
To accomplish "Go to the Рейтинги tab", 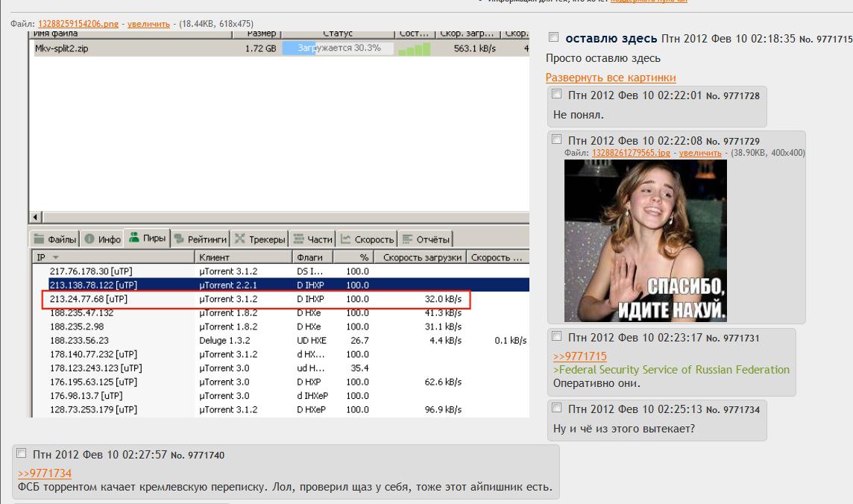I will point(200,239).
